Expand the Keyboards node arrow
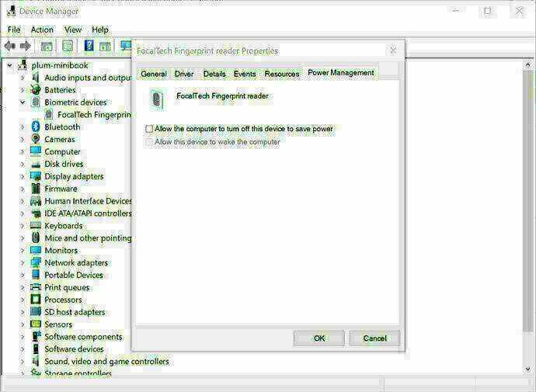The height and width of the screenshot is (392, 536). pyautogui.click(x=23, y=225)
